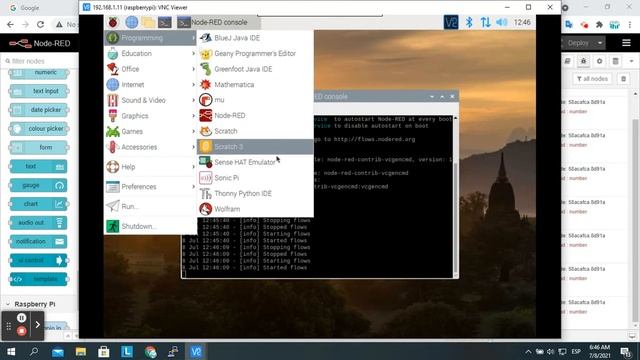Open the Deploy options dropdown arrow
The width and height of the screenshot is (640, 360).
[x=600, y=43]
